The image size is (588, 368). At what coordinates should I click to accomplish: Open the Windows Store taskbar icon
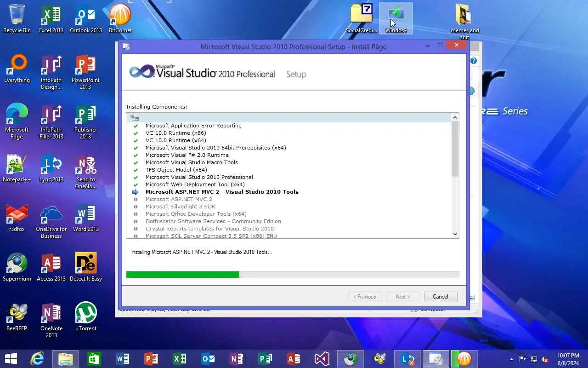[94, 359]
